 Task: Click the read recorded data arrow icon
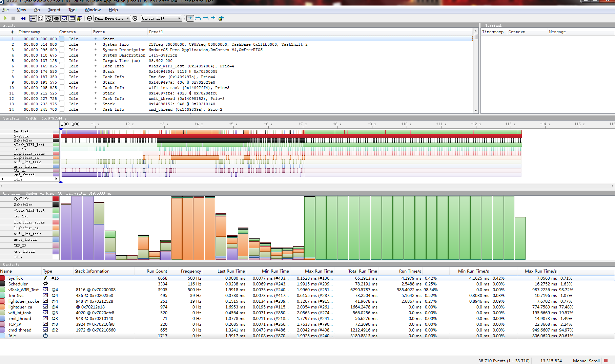[23, 18]
